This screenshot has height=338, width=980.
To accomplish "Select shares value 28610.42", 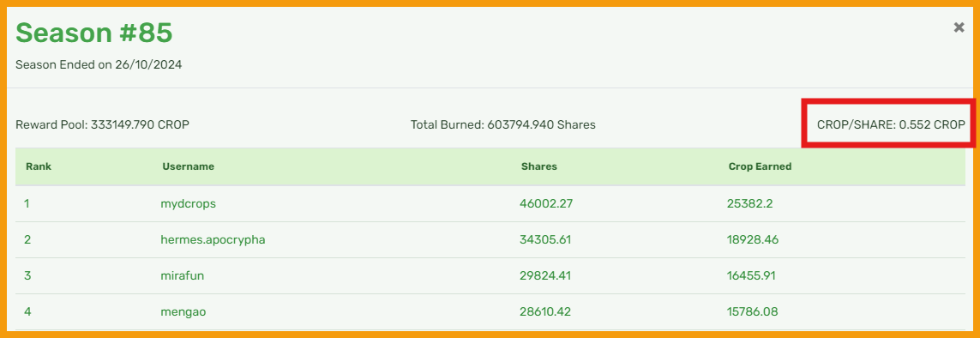I will pyautogui.click(x=545, y=311).
